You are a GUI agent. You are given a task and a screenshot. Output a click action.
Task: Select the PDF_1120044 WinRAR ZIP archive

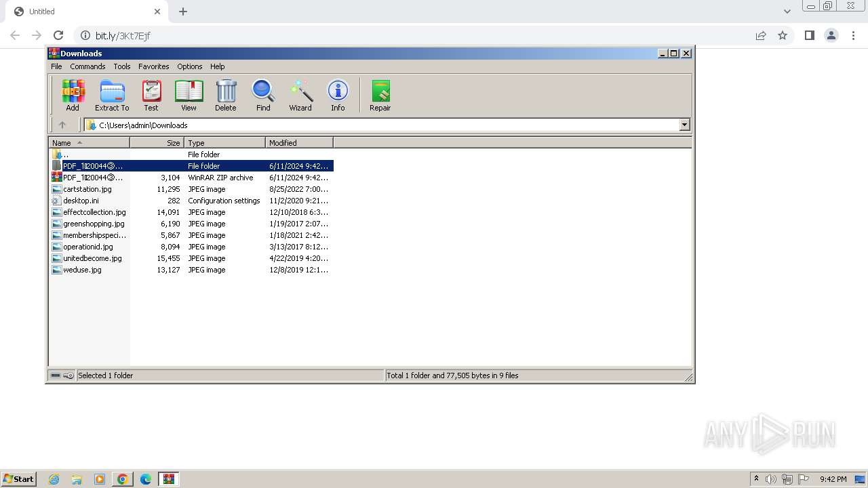(x=191, y=178)
